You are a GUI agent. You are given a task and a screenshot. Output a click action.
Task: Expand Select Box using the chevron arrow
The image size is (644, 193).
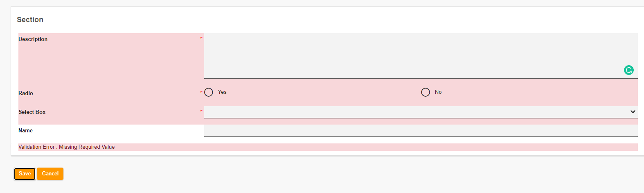coord(633,112)
